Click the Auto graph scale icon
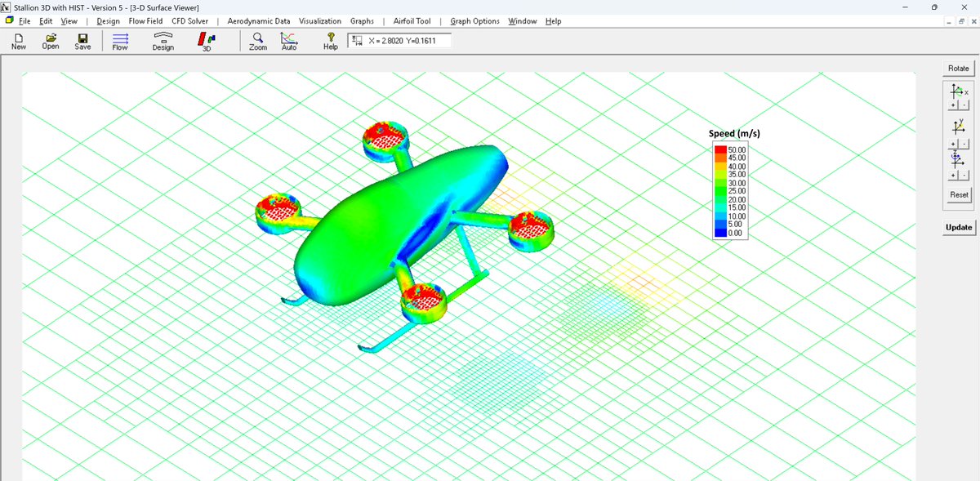 pos(289,42)
